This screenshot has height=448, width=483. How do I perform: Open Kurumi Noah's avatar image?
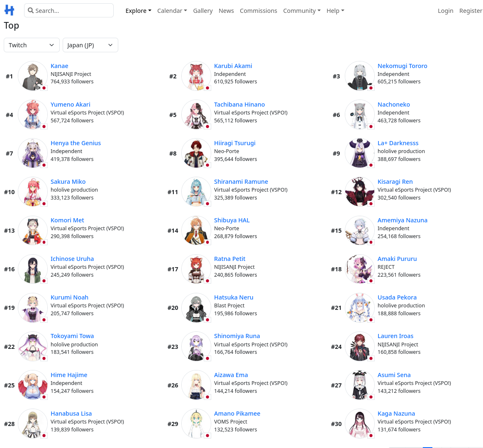(33, 308)
